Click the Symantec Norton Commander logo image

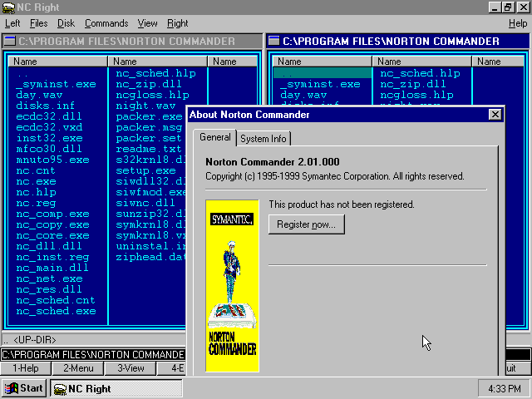coord(233,286)
